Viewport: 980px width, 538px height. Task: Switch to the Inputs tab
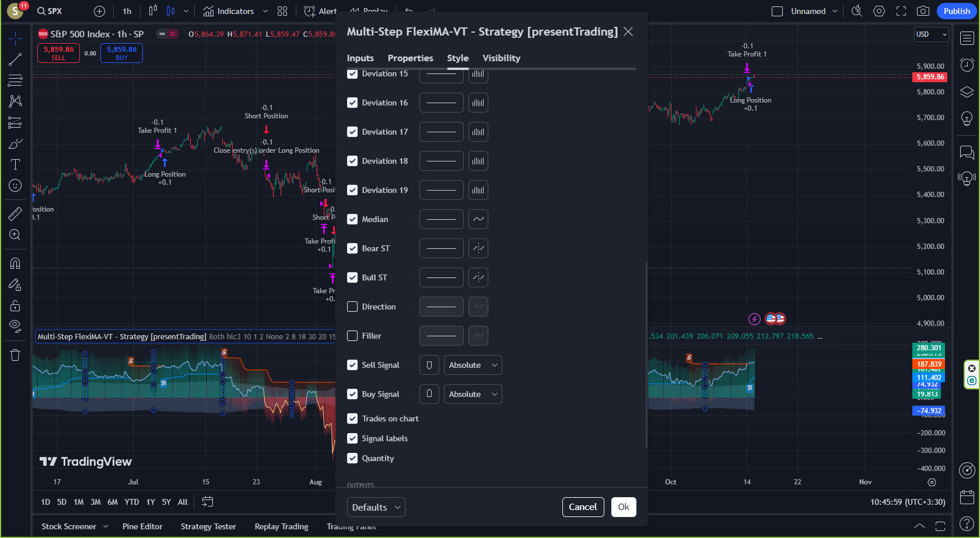360,58
